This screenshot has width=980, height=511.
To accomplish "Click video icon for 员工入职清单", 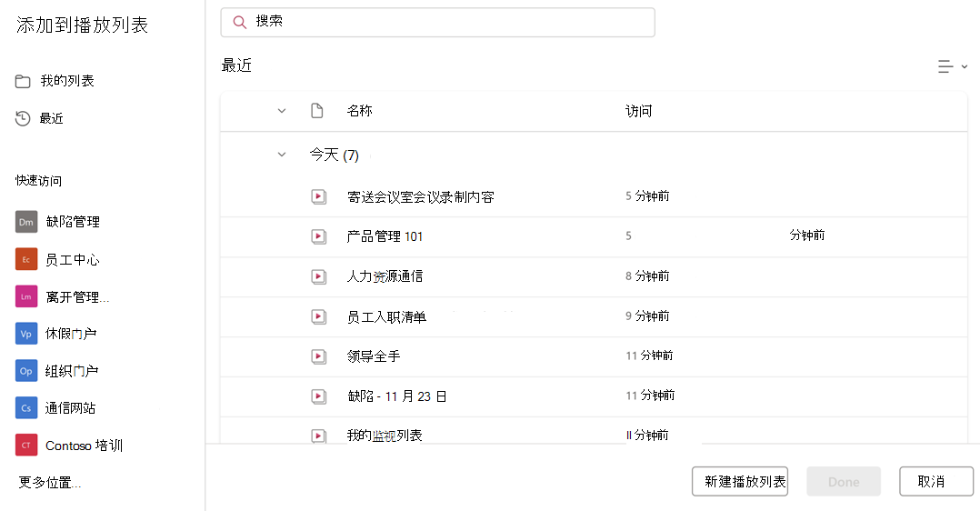I will (x=319, y=316).
